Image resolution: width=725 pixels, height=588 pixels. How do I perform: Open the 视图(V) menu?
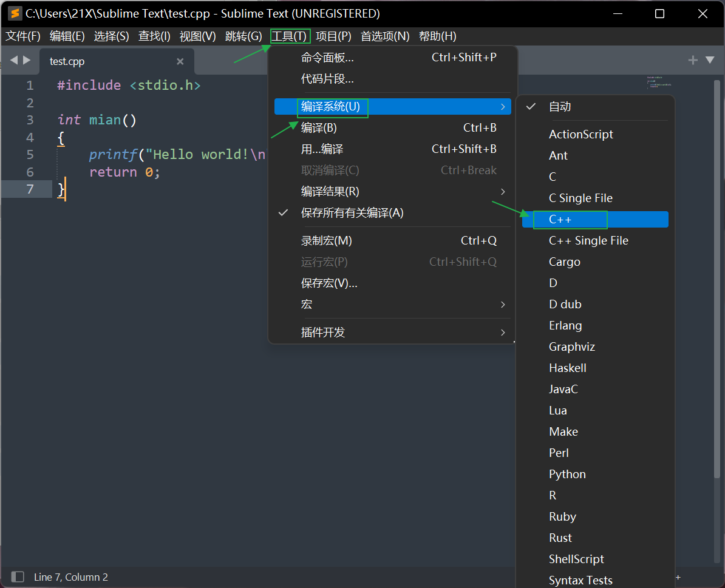click(x=197, y=36)
